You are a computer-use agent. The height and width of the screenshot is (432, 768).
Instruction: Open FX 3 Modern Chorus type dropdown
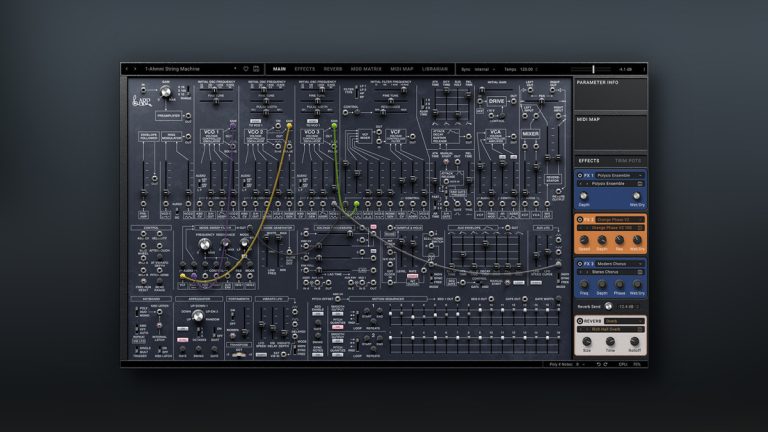click(x=619, y=264)
